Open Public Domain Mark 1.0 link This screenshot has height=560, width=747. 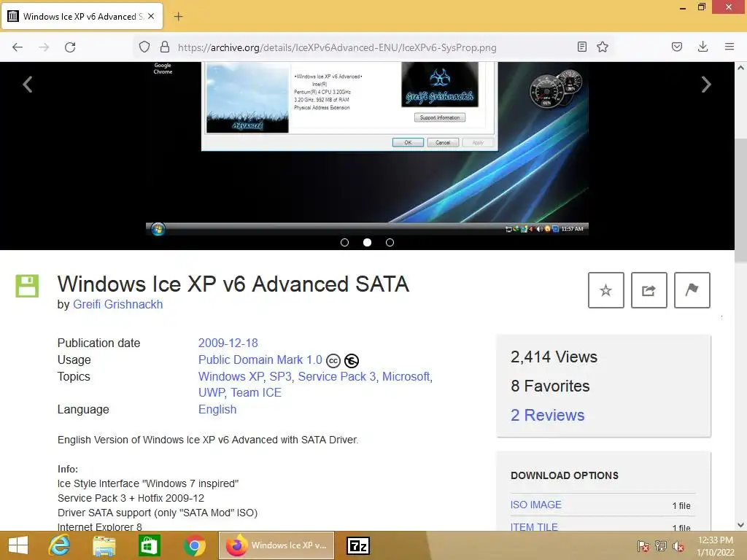pyautogui.click(x=260, y=359)
